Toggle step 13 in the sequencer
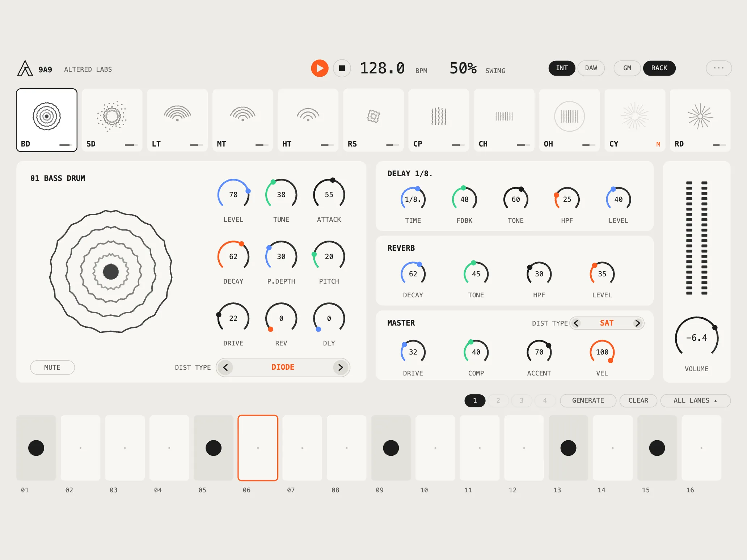The width and height of the screenshot is (747, 560). [568, 448]
